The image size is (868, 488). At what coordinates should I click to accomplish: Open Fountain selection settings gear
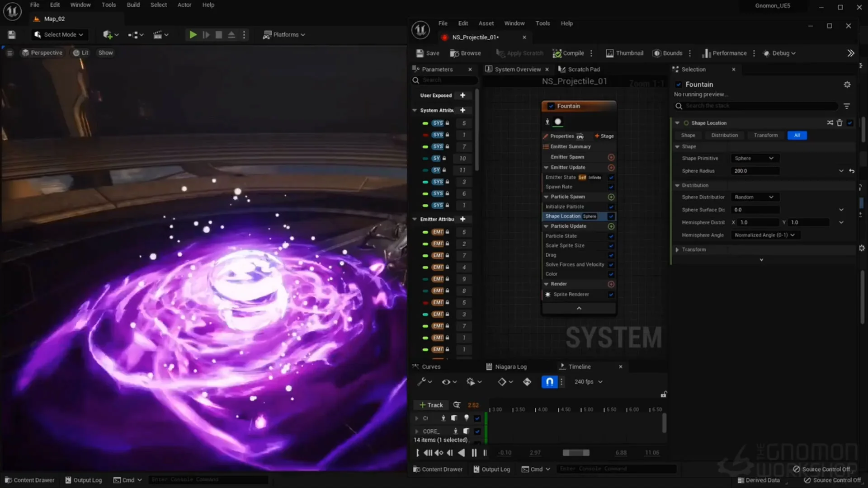(847, 84)
